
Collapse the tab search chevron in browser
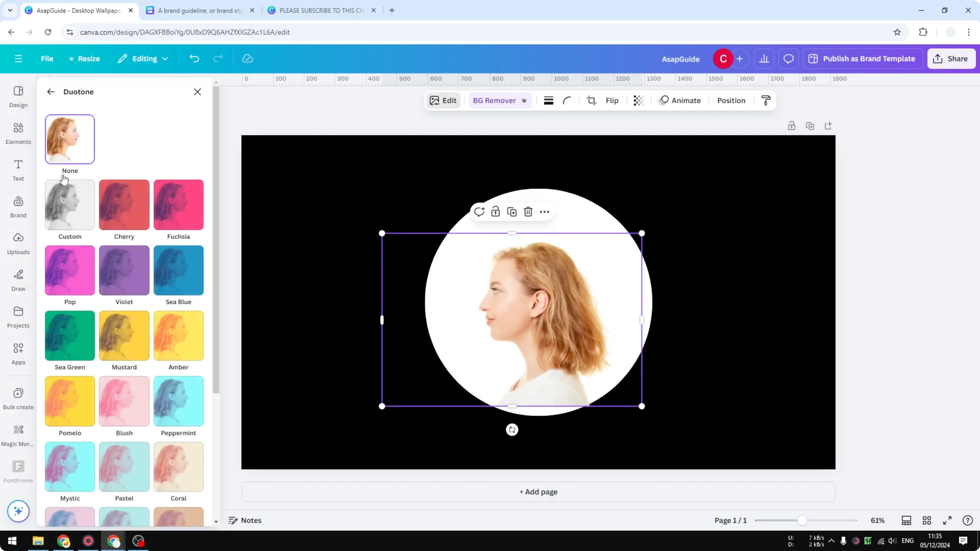(10, 10)
